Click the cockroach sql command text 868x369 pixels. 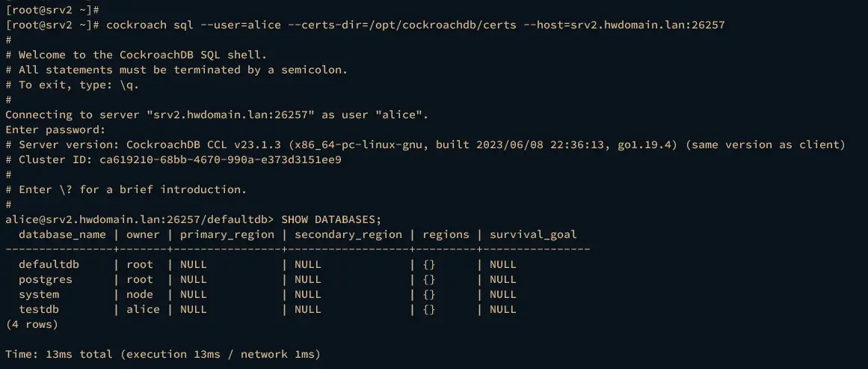pos(415,25)
